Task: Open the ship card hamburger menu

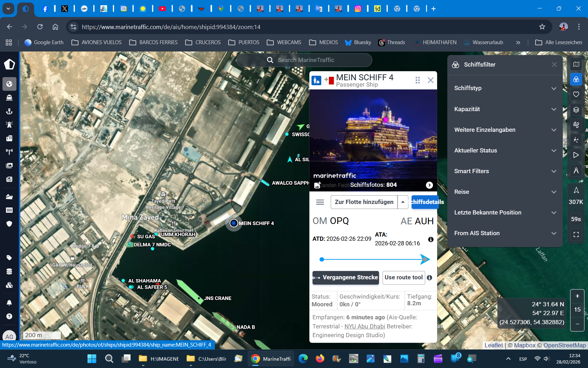Action: pos(320,202)
